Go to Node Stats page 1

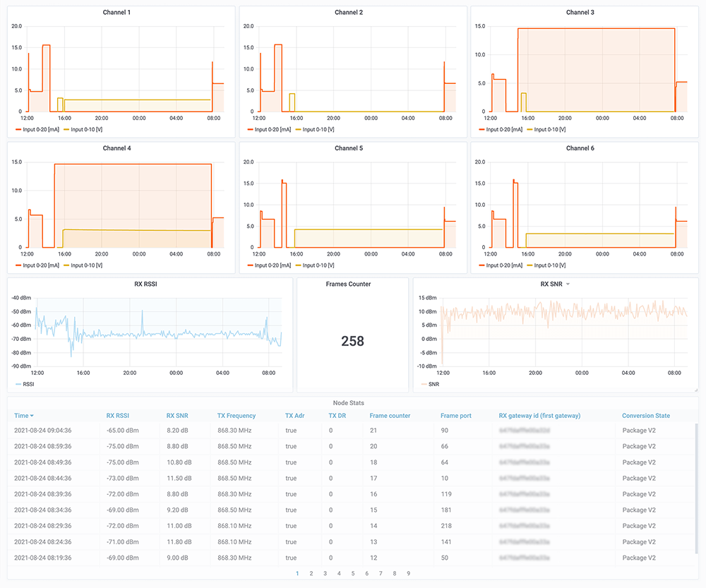pos(297,574)
